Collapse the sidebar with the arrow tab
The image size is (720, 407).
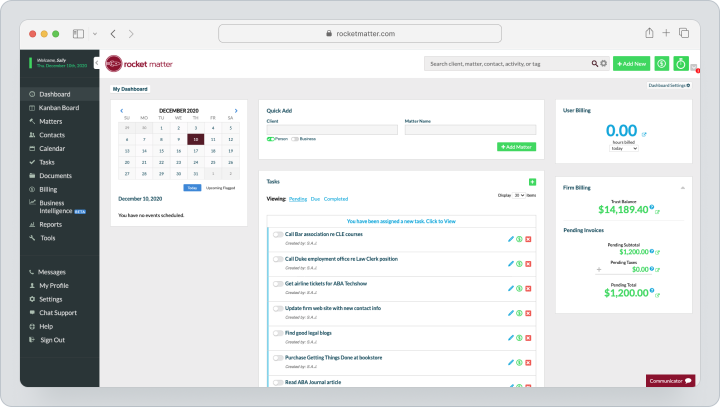point(96,62)
